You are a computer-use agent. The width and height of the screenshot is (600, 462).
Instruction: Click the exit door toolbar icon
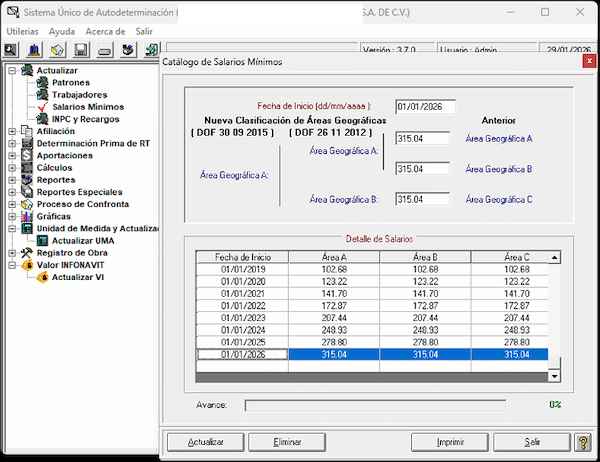coord(150,50)
